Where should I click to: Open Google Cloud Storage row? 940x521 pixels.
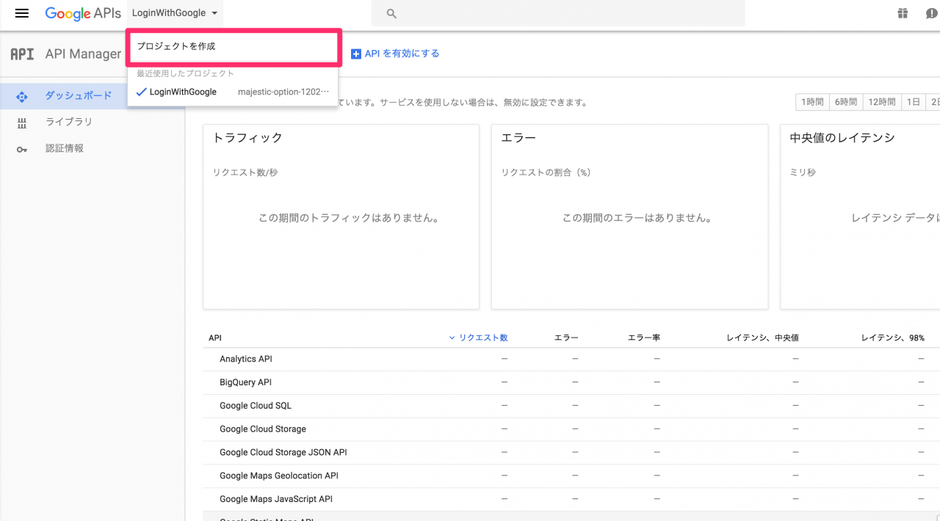(x=571, y=429)
